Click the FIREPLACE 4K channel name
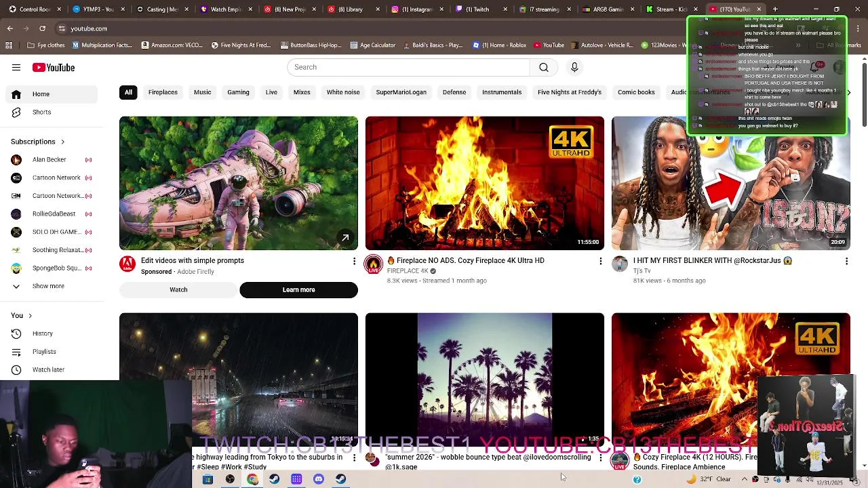The width and height of the screenshot is (868, 488). point(408,271)
